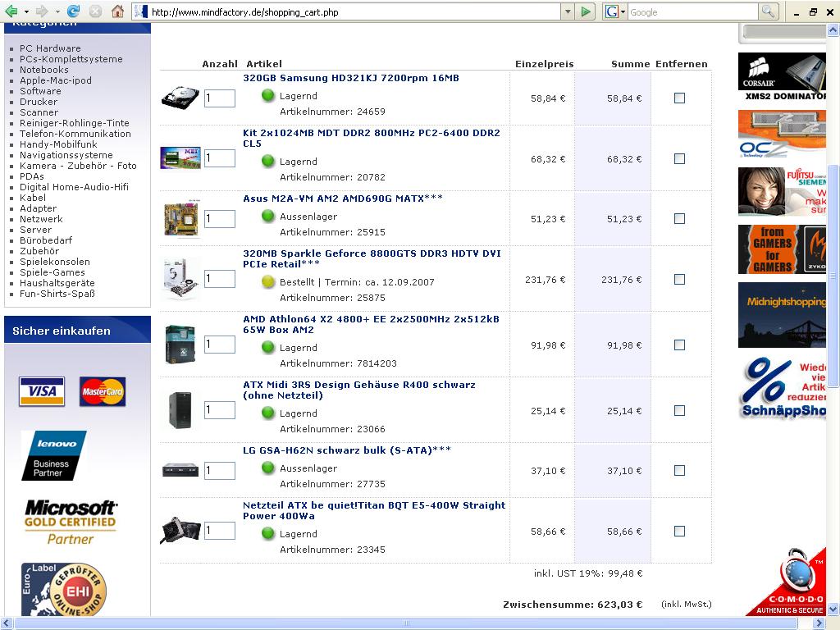The image size is (840, 630).
Task: Open Spielekonsolen category
Action: [55, 262]
